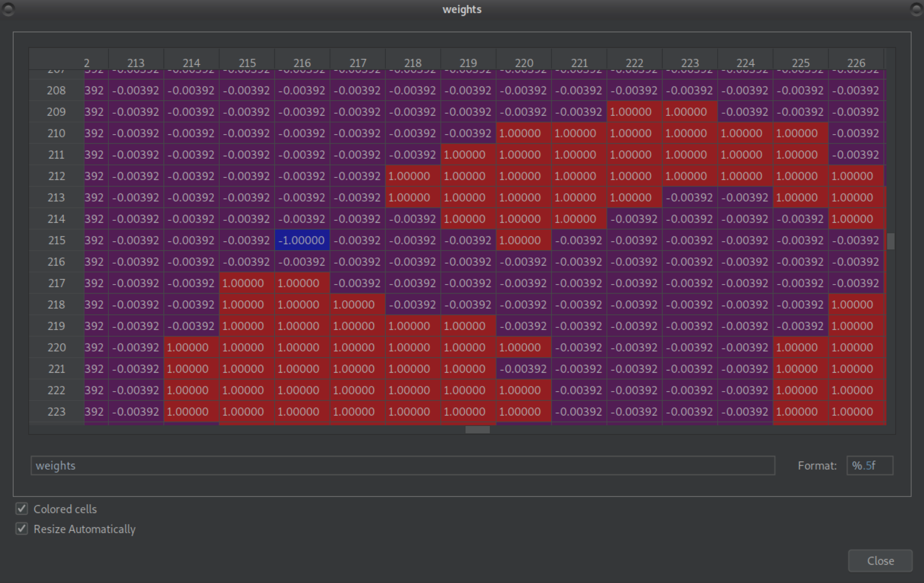Image resolution: width=924 pixels, height=583 pixels.
Task: Click the round button at the title bar's right
Action: click(x=916, y=9)
